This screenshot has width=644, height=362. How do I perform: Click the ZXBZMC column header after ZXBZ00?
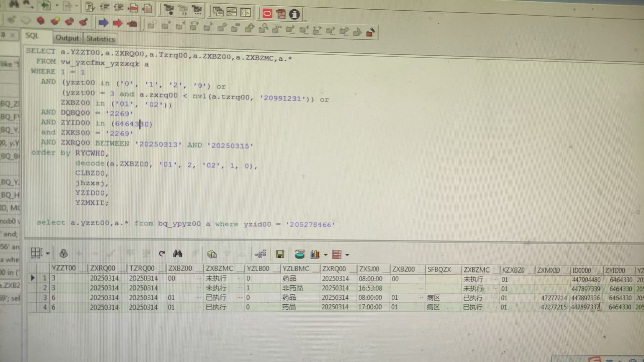[x=219, y=269]
